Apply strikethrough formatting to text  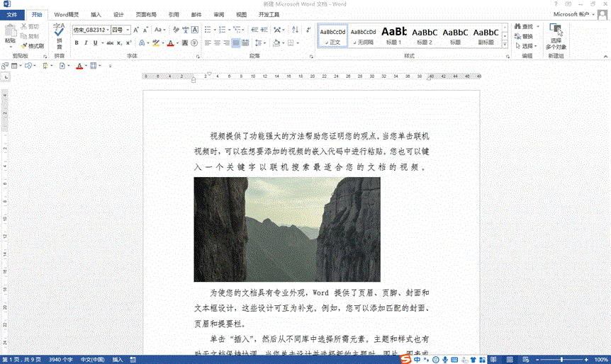click(110, 43)
